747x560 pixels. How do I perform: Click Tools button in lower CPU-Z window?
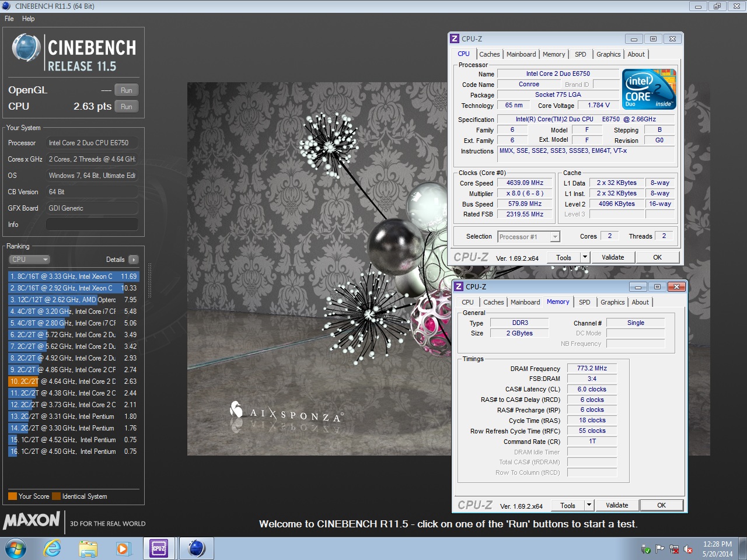click(x=568, y=506)
